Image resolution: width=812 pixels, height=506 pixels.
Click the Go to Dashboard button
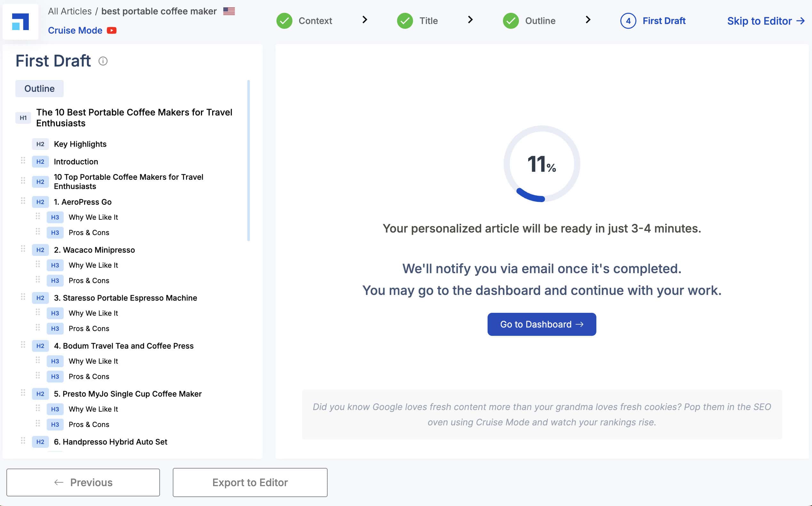coord(542,324)
